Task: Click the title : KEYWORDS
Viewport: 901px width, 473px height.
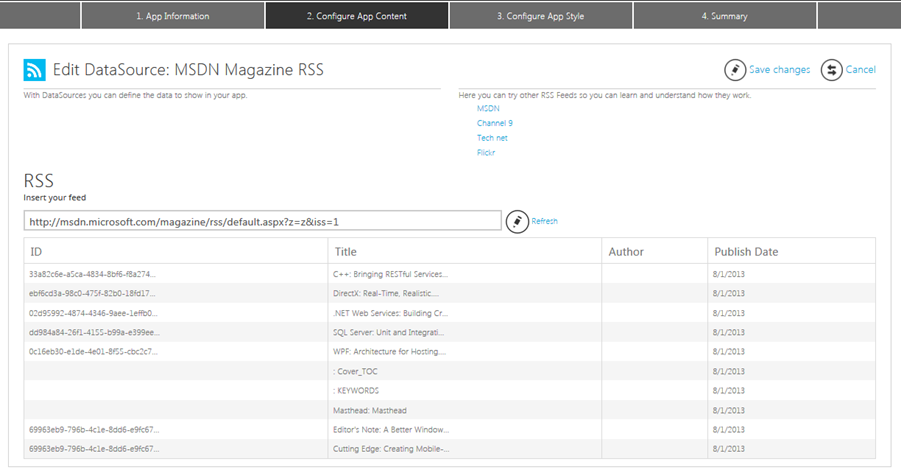Action: (x=356, y=390)
